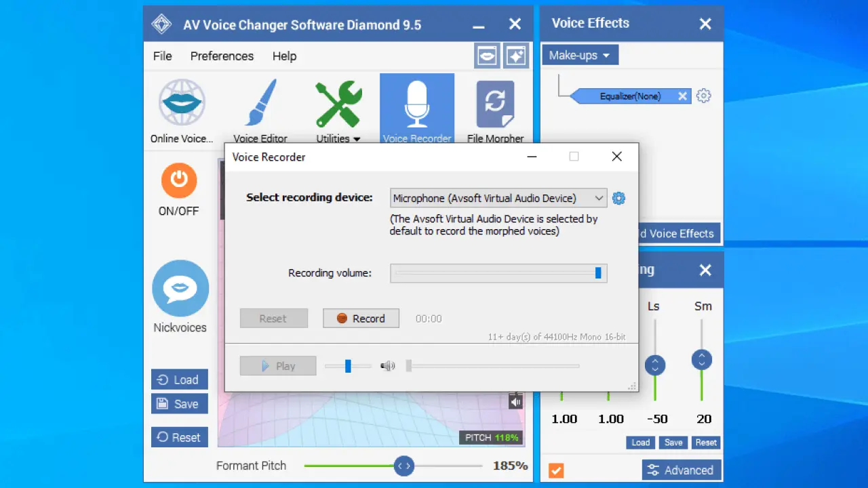This screenshot has width=868, height=488.
Task: Open the File menu
Action: tap(162, 56)
